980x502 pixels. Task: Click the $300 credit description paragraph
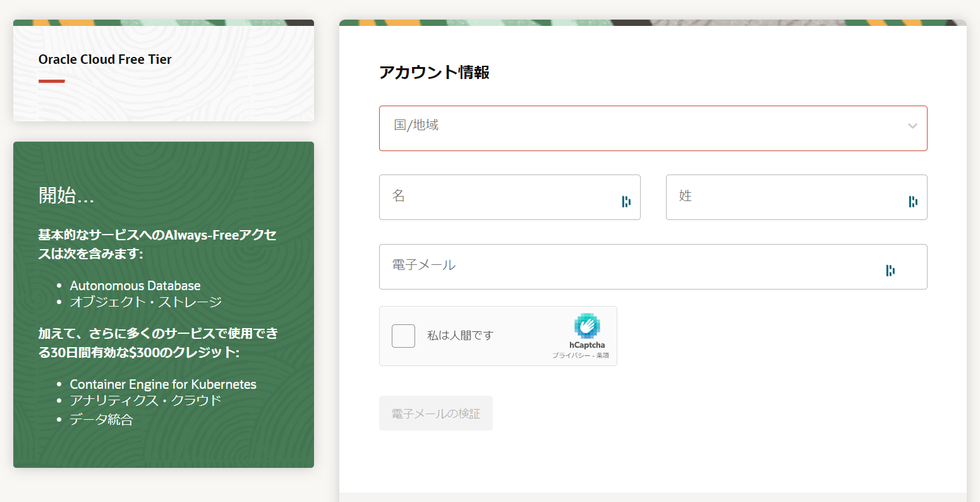(x=158, y=343)
